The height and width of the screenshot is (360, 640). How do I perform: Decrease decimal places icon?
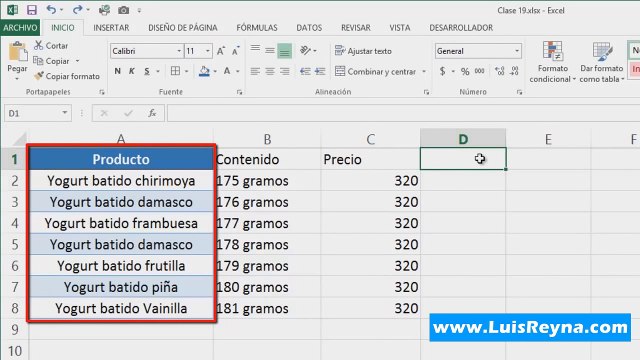514,71
